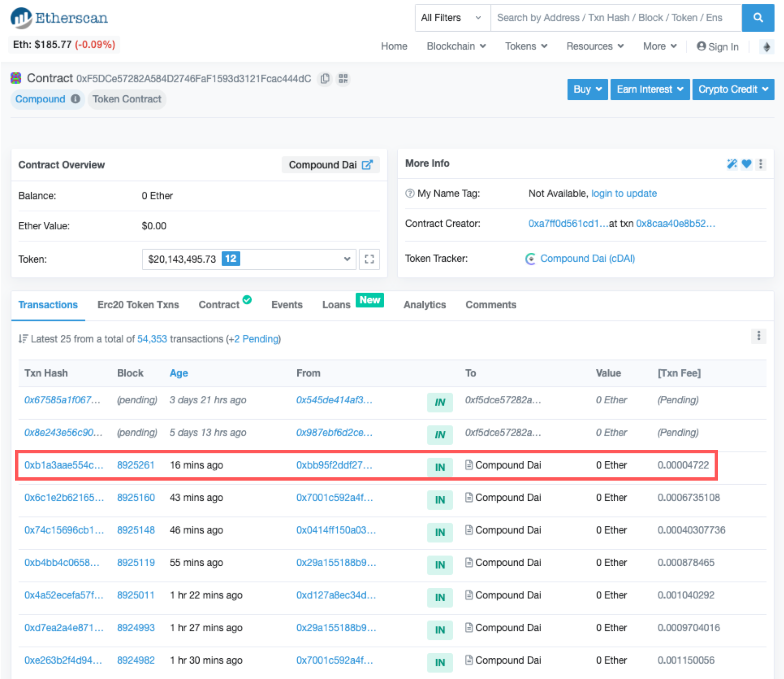Expand the Resources menu

coord(595,46)
